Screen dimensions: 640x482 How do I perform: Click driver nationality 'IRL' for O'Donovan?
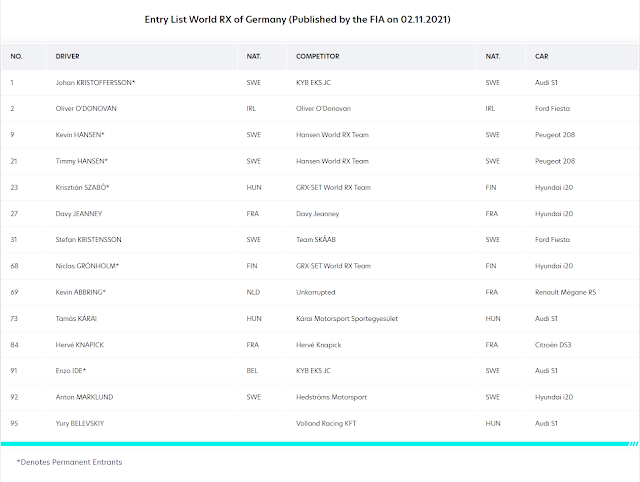click(251, 109)
